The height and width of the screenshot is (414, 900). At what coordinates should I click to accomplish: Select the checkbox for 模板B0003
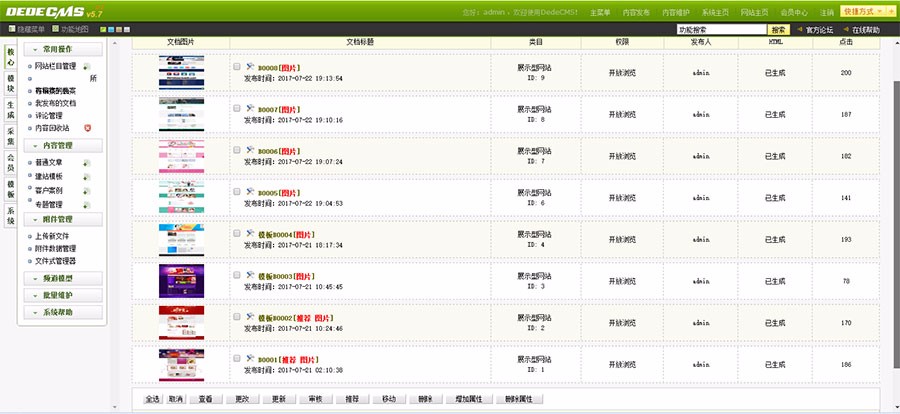click(x=237, y=275)
